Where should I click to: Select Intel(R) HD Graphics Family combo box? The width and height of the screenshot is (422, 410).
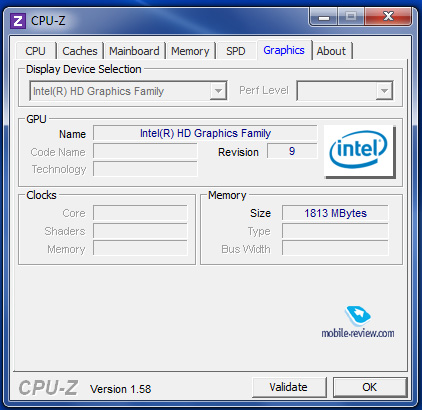coord(128,91)
